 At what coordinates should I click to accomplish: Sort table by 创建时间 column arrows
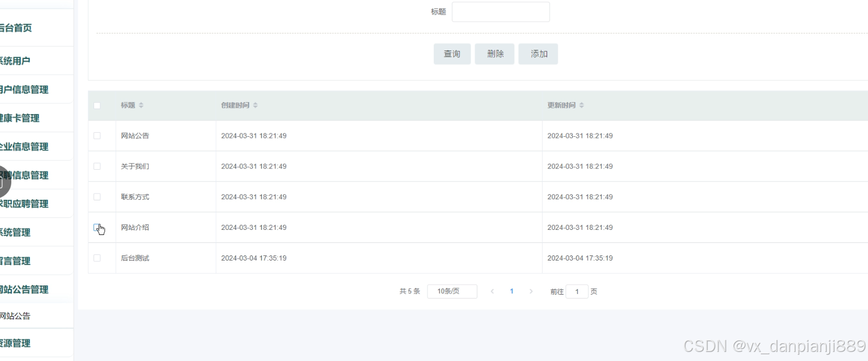[255, 106]
